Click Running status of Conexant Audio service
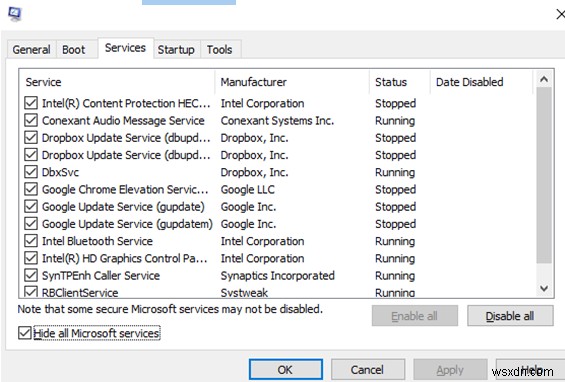Viewport: 565px width, 382px height. [x=395, y=120]
